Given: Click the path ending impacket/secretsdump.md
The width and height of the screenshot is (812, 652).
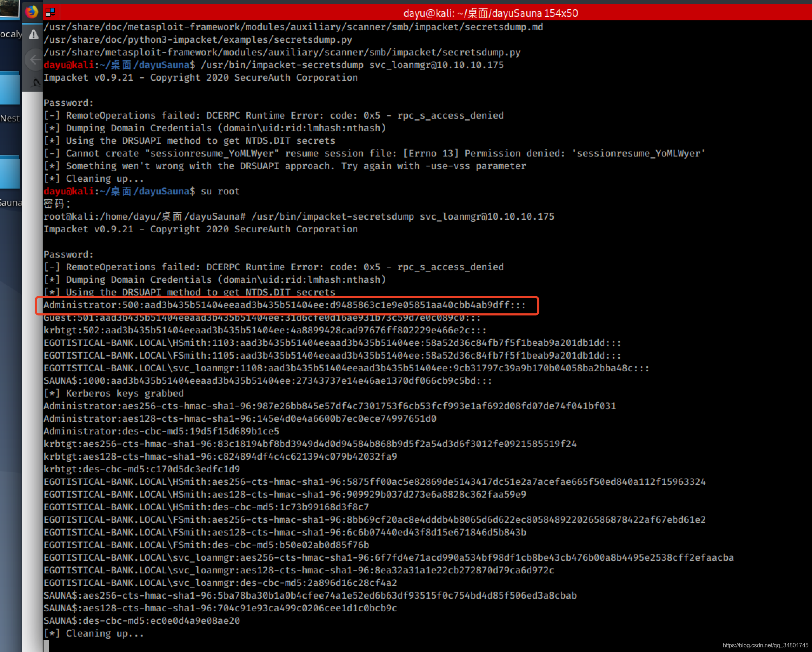Looking at the screenshot, I should click(x=293, y=27).
